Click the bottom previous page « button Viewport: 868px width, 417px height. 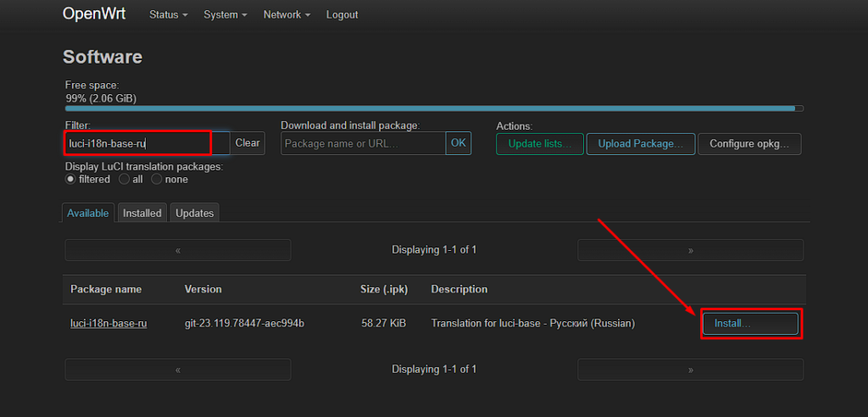[x=178, y=370]
